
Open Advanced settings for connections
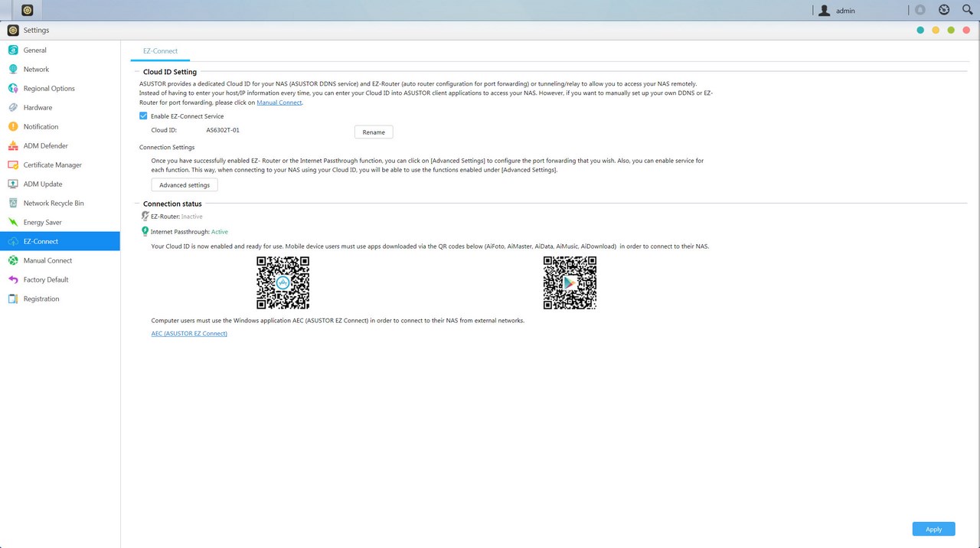tap(185, 185)
